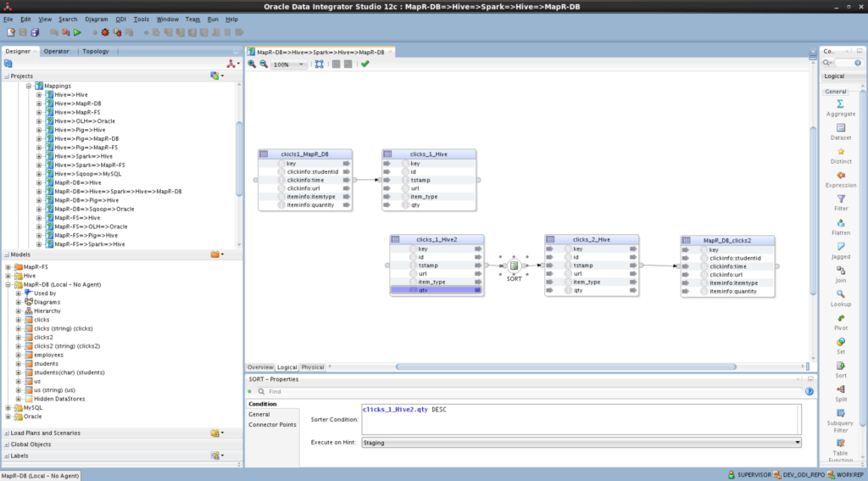
Task: Click the properties help question icon
Action: [810, 391]
